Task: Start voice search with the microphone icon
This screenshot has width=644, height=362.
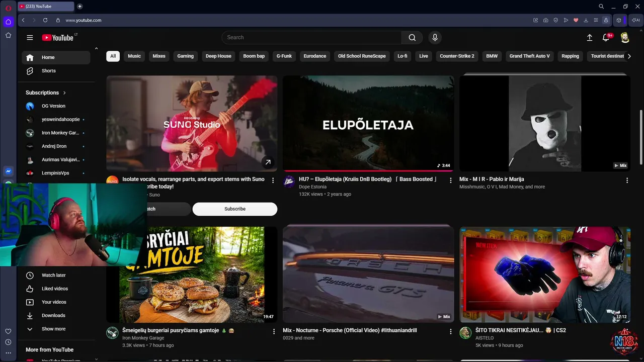Action: pyautogui.click(x=435, y=38)
